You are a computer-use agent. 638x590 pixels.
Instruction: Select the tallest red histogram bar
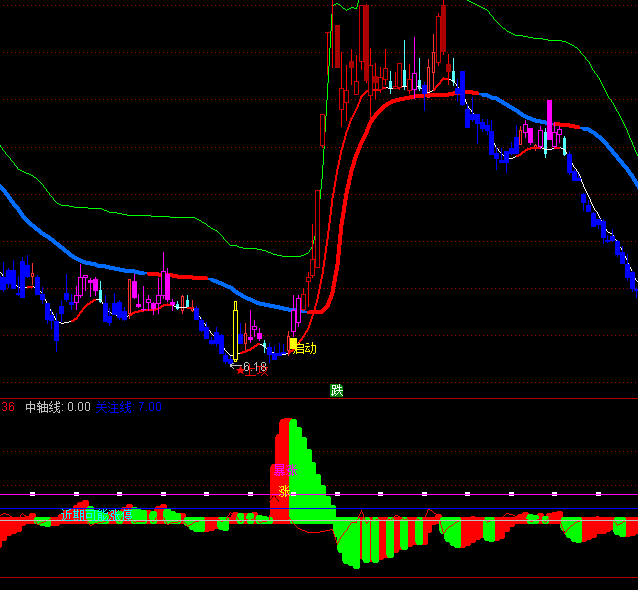[280, 470]
